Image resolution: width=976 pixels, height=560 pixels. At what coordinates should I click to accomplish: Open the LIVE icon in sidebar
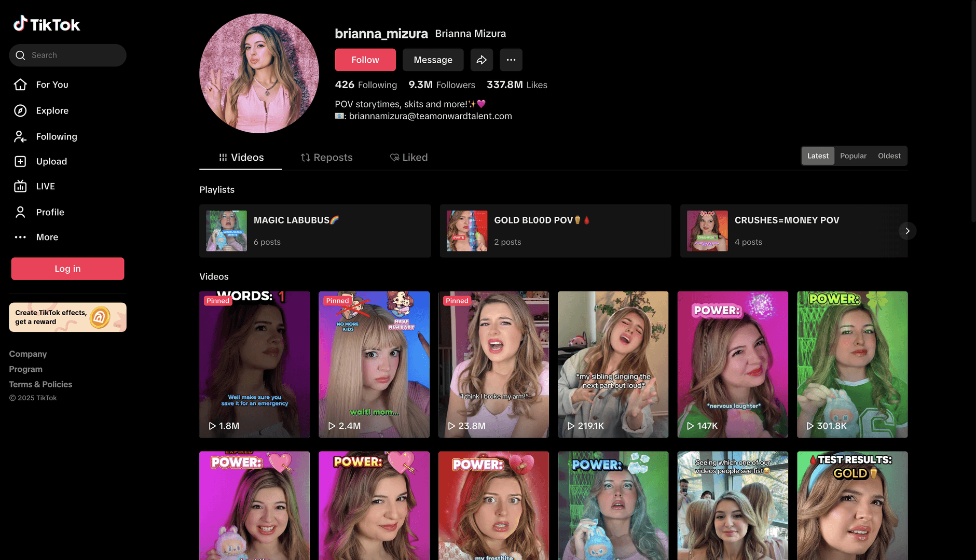[x=20, y=186]
